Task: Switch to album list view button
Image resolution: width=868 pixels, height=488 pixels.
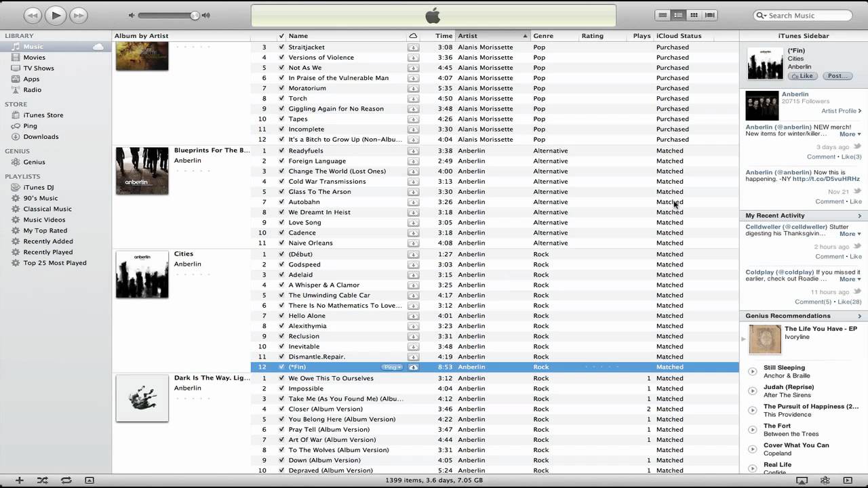Action: coord(678,15)
